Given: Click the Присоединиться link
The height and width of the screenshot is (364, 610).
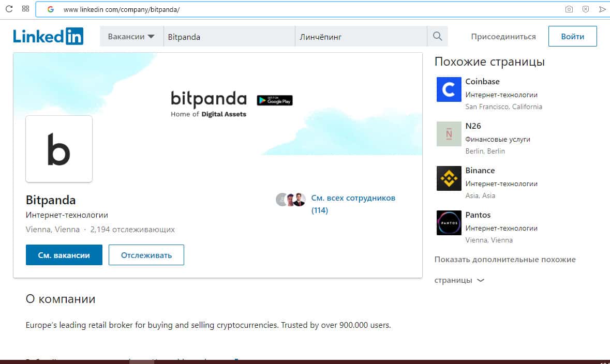Looking at the screenshot, I should pos(503,37).
